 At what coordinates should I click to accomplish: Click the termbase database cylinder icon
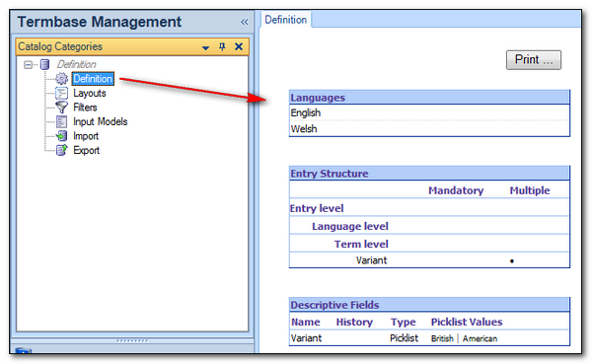coord(44,64)
